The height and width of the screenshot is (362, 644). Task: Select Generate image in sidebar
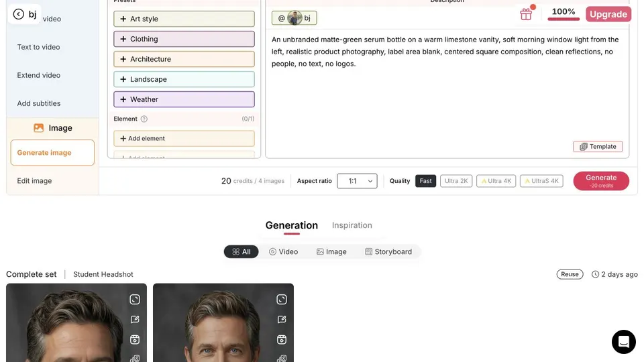point(52,153)
